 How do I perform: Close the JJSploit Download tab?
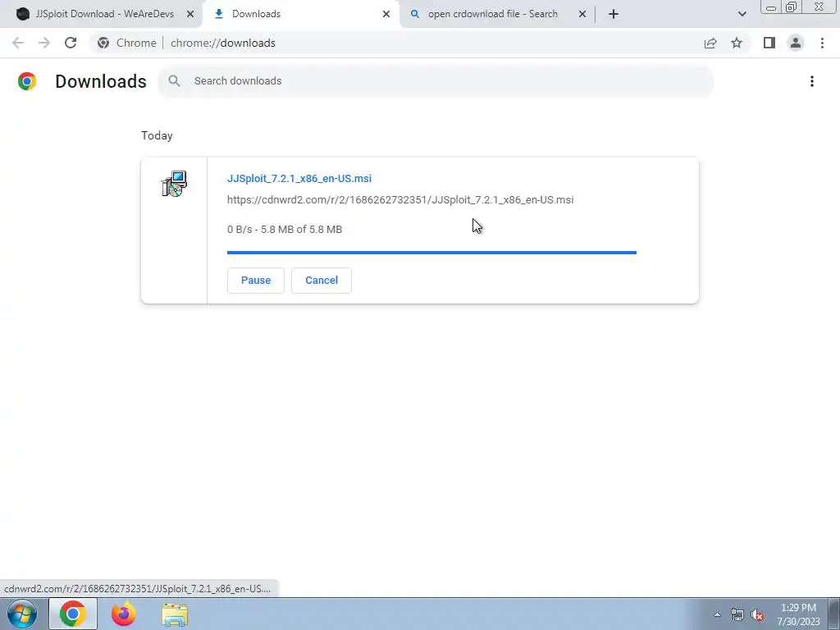[189, 14]
